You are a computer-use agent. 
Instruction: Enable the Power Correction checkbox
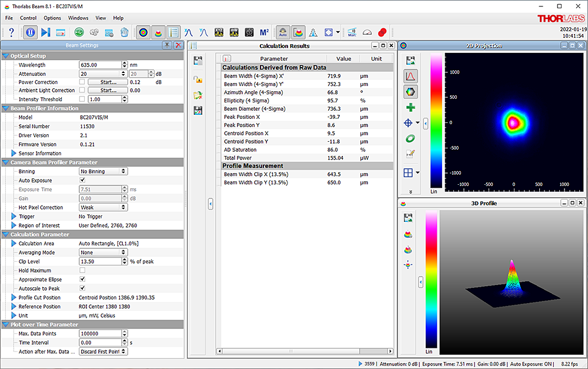tap(82, 82)
